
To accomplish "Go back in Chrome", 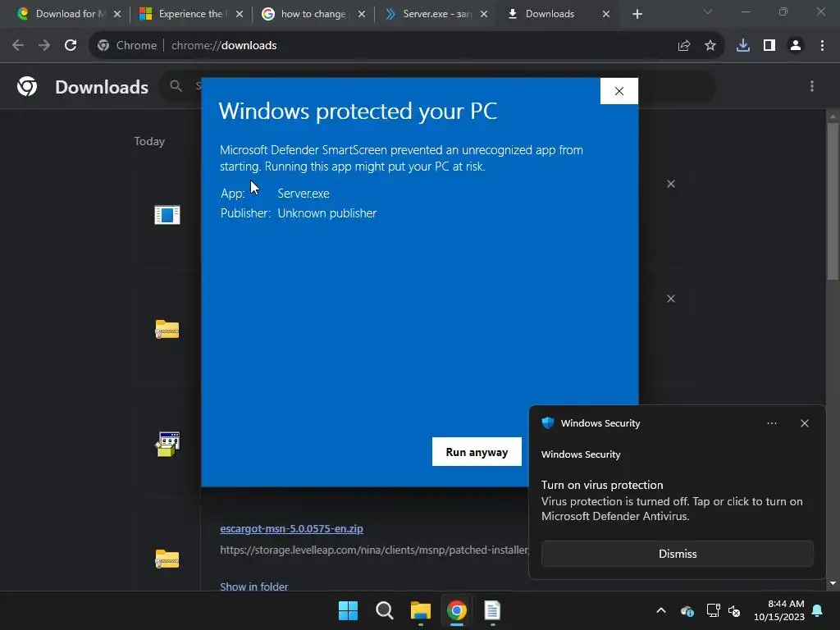I will 18,46.
